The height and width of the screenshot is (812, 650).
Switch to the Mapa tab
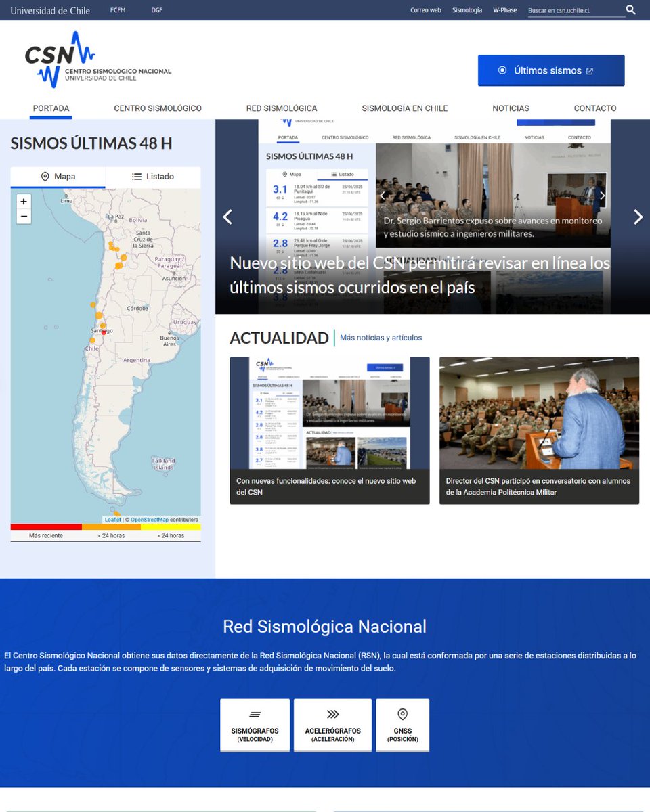click(58, 177)
